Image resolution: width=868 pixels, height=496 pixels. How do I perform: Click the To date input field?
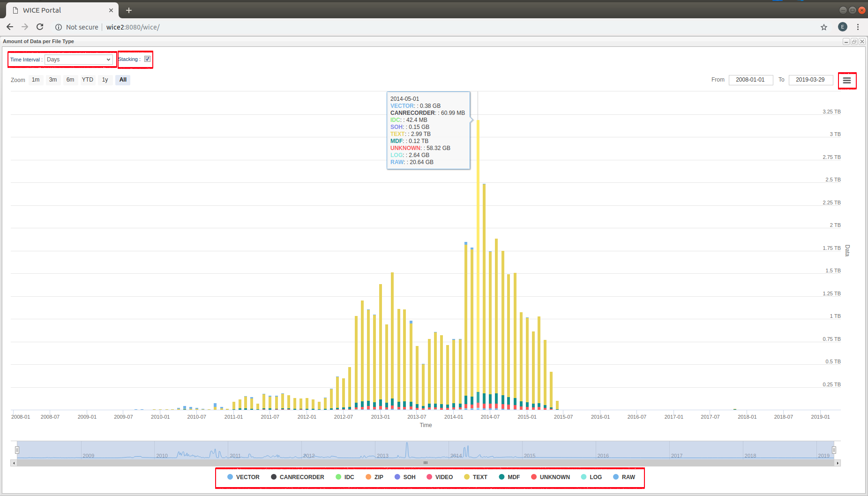(x=810, y=80)
